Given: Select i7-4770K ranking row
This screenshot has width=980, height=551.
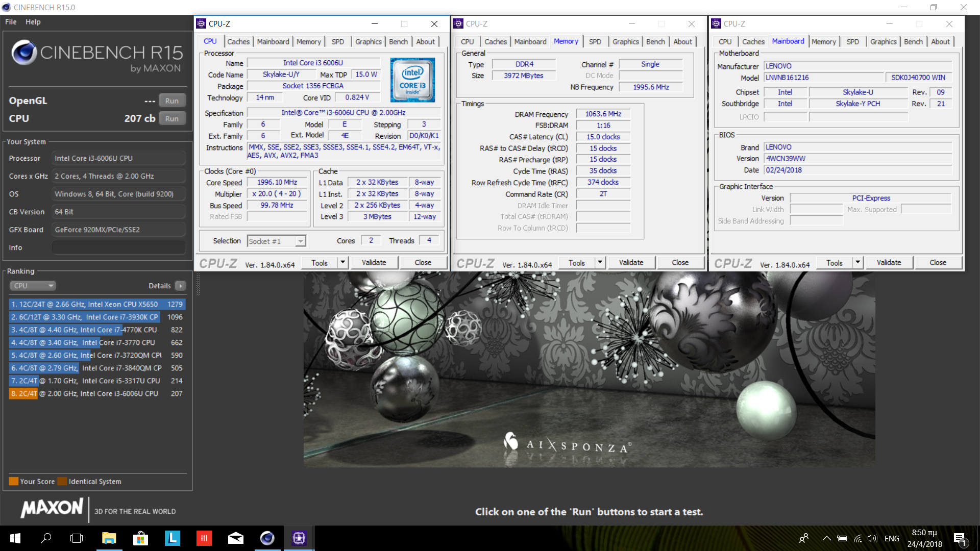Looking at the screenshot, I should pyautogui.click(x=97, y=330).
